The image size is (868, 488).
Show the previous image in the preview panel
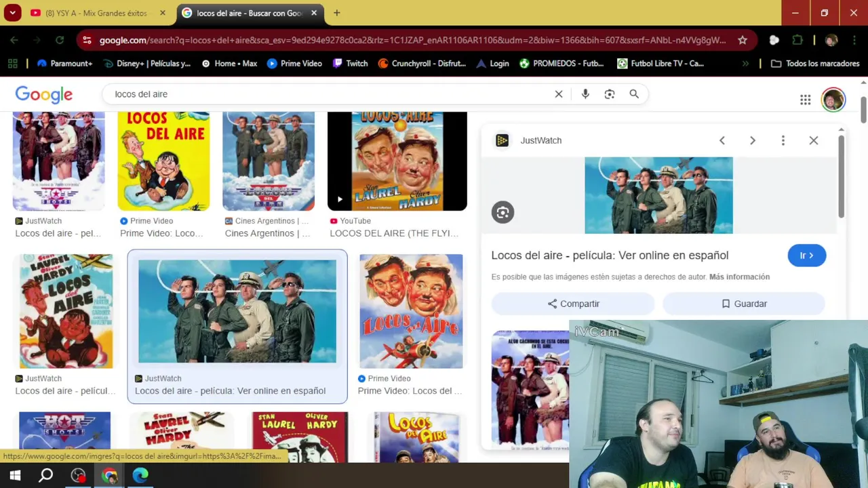click(x=722, y=140)
